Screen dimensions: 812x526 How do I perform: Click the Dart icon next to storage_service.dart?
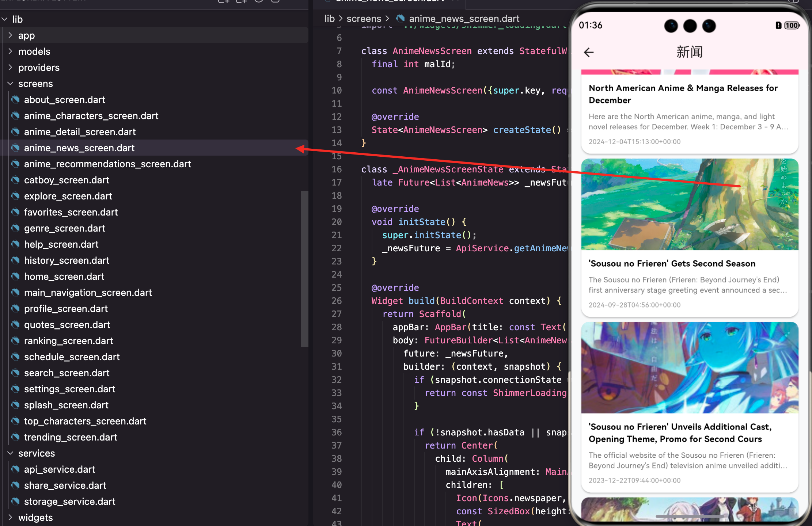point(15,501)
